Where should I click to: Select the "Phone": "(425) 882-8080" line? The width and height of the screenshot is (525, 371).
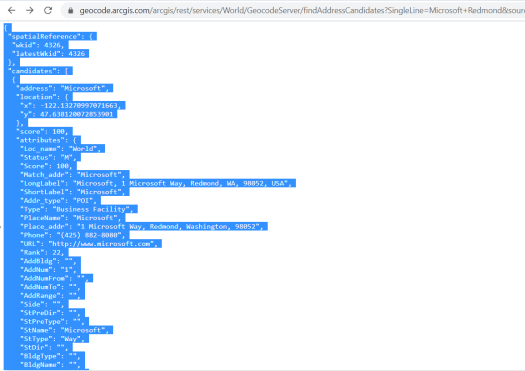[74, 235]
